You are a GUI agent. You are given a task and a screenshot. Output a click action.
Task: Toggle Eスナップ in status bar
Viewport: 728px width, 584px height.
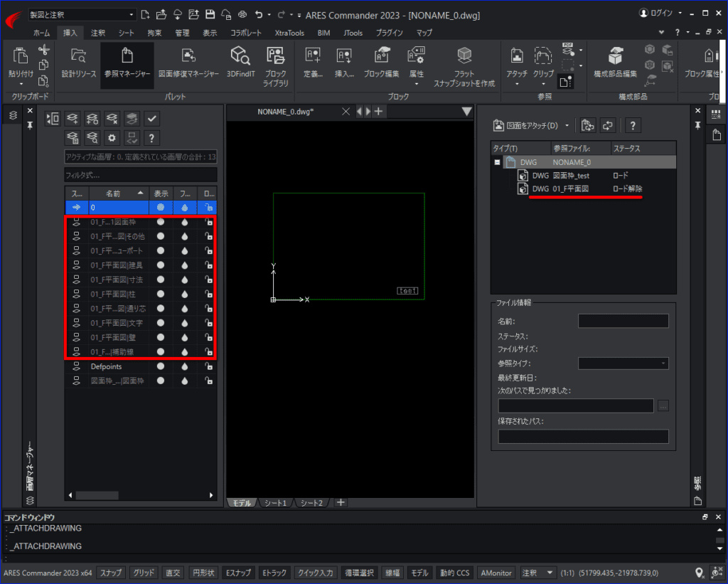(x=239, y=573)
